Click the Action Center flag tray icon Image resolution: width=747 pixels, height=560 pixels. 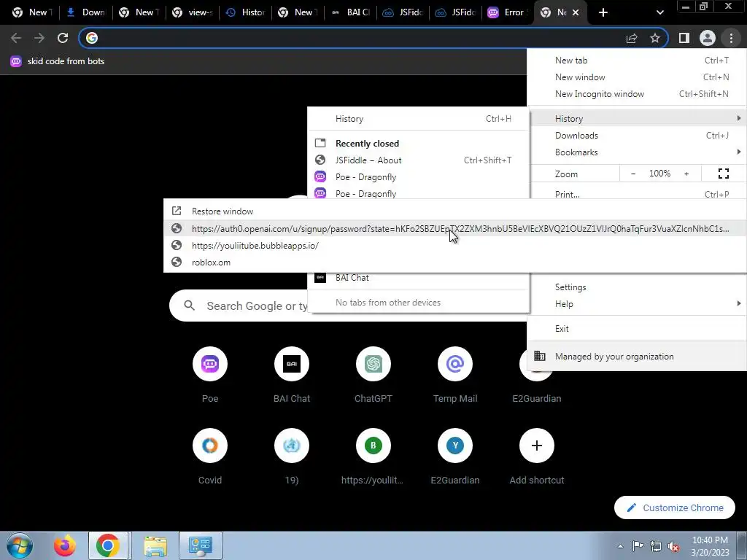click(638, 546)
